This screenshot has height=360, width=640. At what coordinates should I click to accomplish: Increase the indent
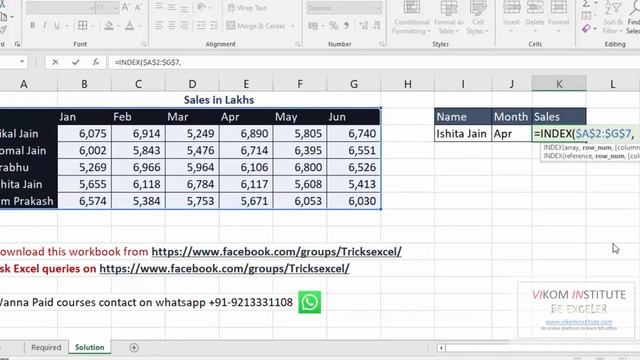(x=214, y=25)
